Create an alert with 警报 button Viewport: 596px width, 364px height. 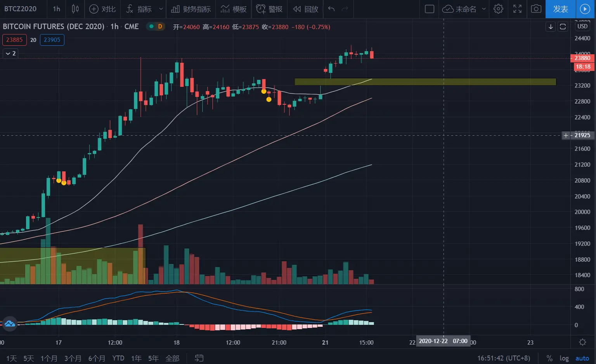pyautogui.click(x=269, y=9)
